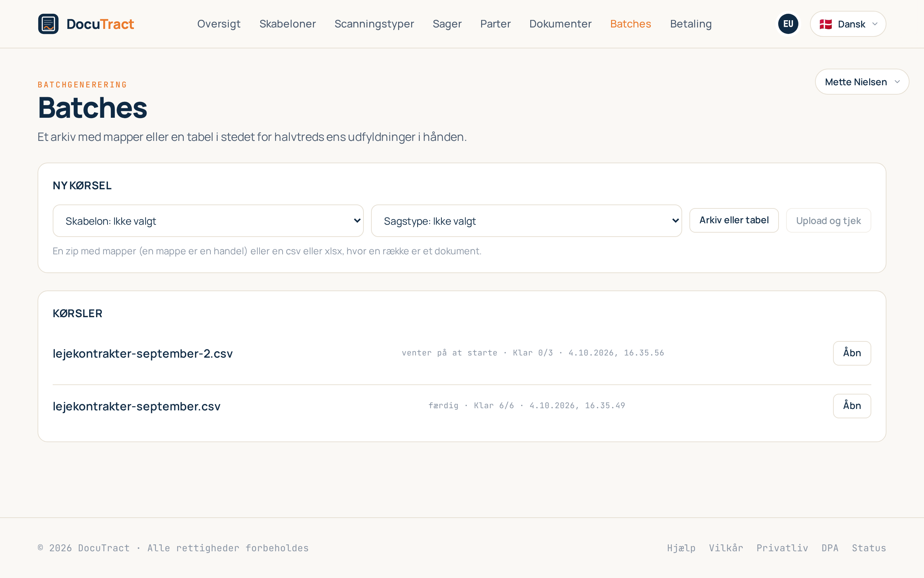The height and width of the screenshot is (578, 924).
Task: Open the Dansk language dropdown
Action: click(x=847, y=24)
